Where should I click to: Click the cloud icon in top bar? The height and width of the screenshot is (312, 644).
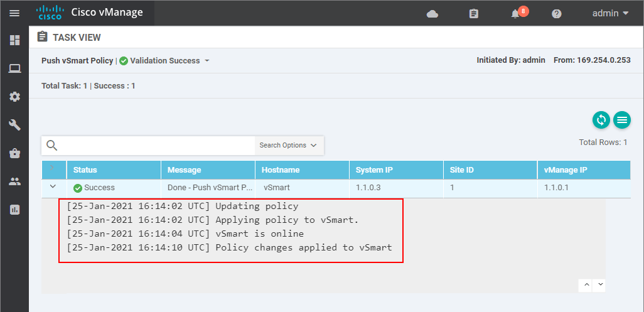pos(432,14)
